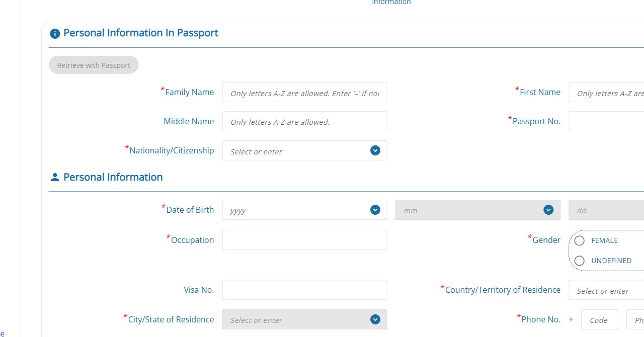Select the Information step at the top
This screenshot has height=337, width=644.
click(391, 3)
